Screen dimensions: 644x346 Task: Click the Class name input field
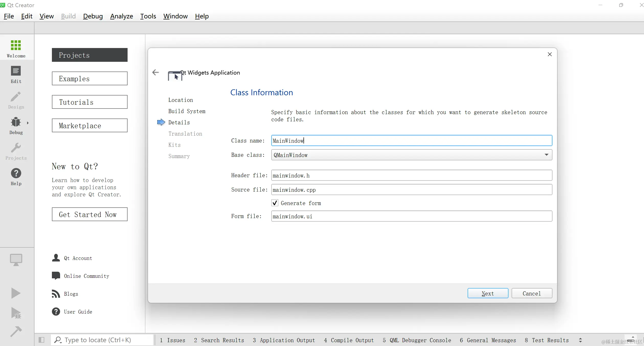[412, 140]
